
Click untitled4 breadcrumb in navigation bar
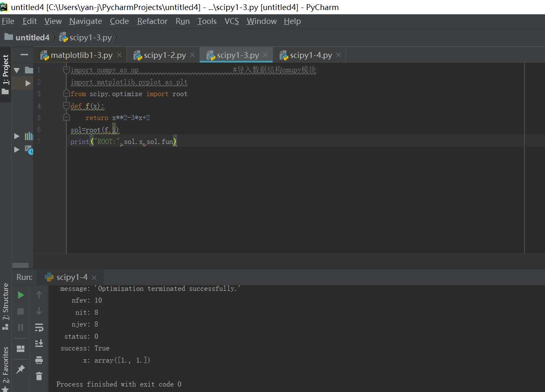tap(27, 37)
